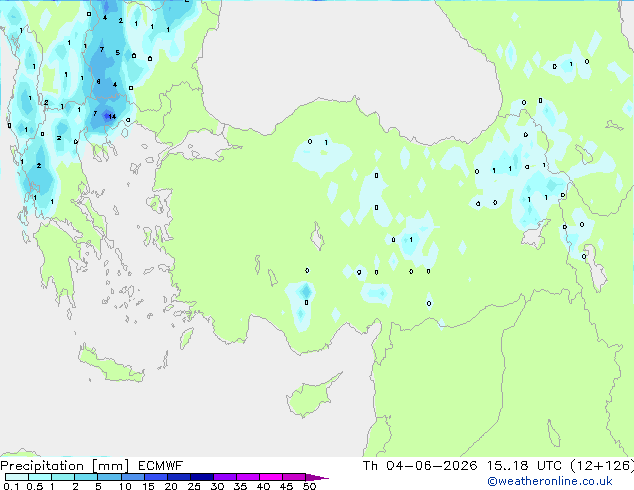Click the 2–5 mm legend swatch

point(86,477)
